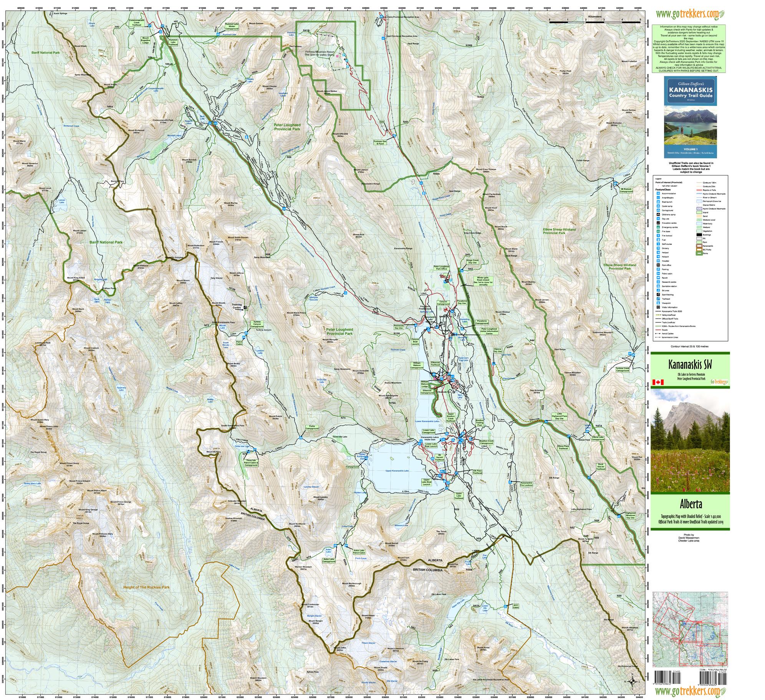
Task: Click the Fire lookout legend icon
Action: [x=658, y=236]
